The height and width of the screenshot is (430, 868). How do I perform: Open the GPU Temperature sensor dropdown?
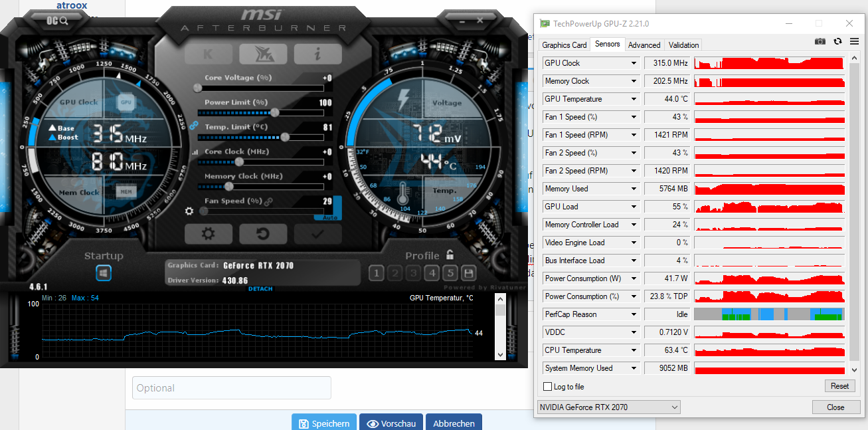pos(634,99)
